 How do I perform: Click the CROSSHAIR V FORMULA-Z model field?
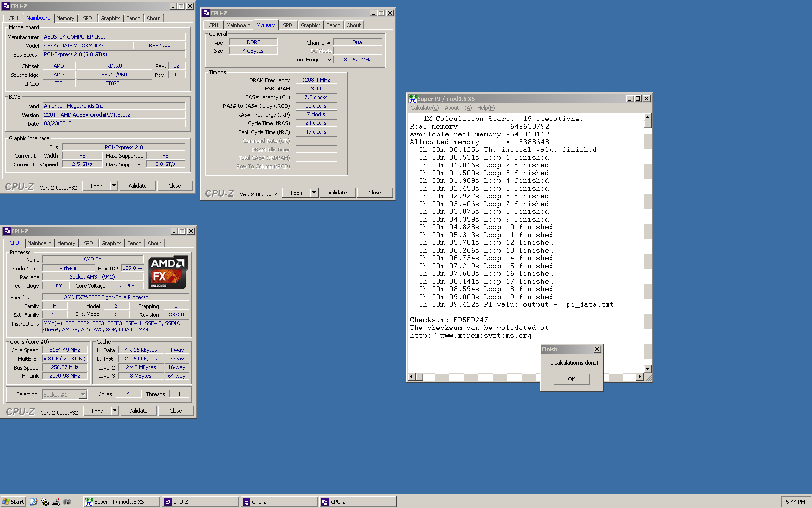[88, 45]
